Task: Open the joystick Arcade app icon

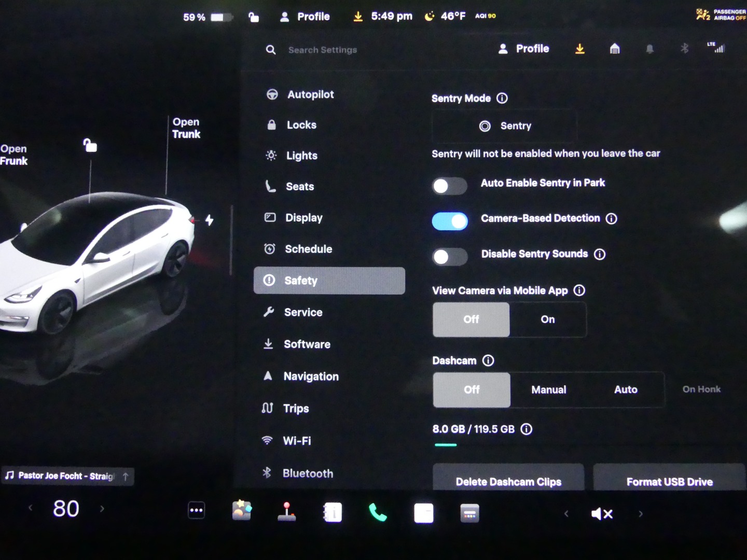Action: (287, 511)
